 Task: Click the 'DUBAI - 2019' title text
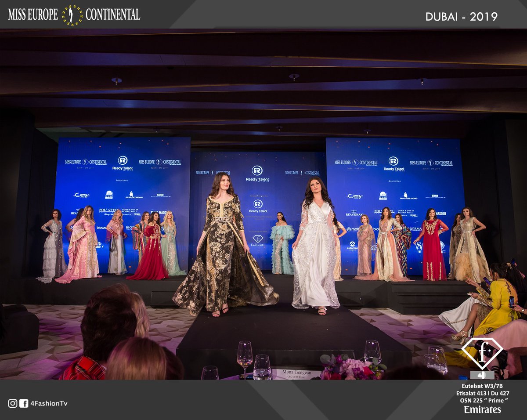(462, 17)
